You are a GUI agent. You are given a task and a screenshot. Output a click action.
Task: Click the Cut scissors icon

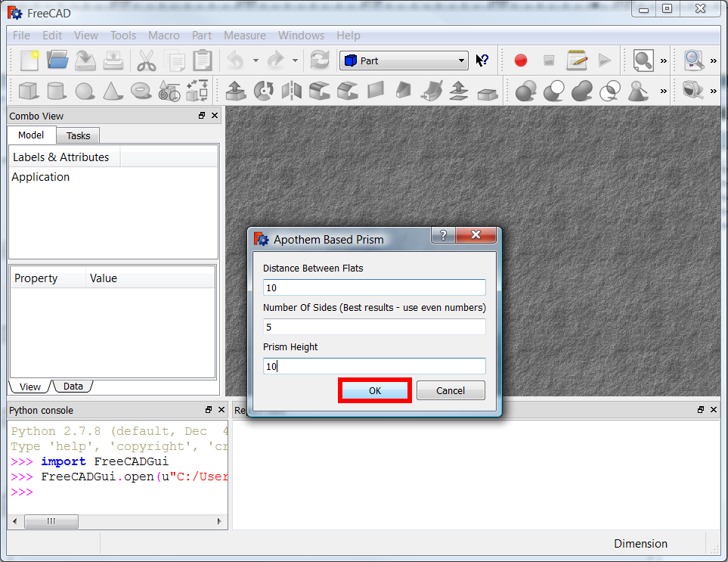pos(146,61)
